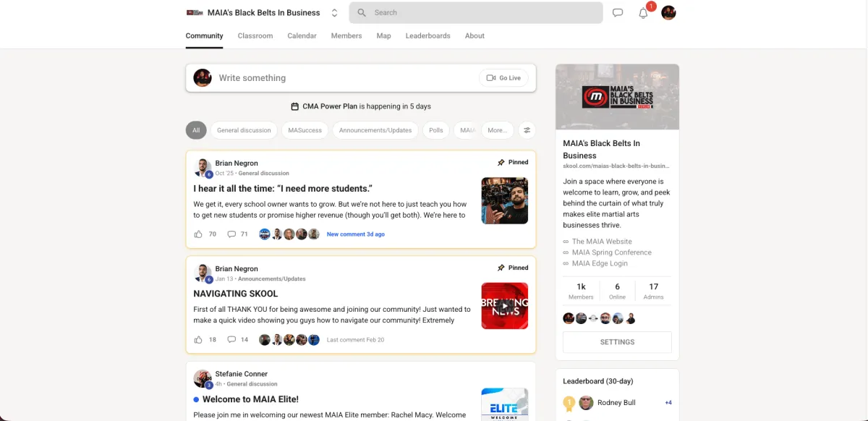The width and height of the screenshot is (868, 421).
Task: Filter by General discussion
Action: pyautogui.click(x=244, y=130)
